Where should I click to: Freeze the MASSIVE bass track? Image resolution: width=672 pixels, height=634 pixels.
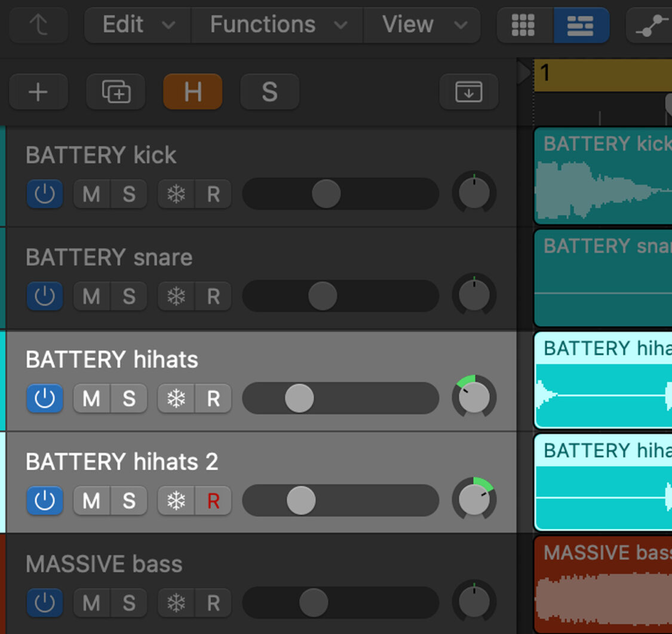pyautogui.click(x=177, y=602)
